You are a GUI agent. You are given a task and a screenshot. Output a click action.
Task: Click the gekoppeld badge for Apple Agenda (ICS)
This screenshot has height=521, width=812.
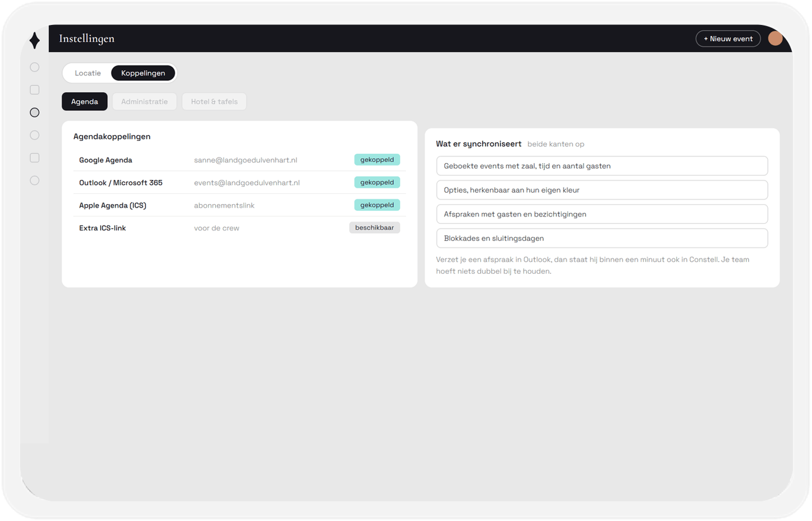(x=377, y=205)
